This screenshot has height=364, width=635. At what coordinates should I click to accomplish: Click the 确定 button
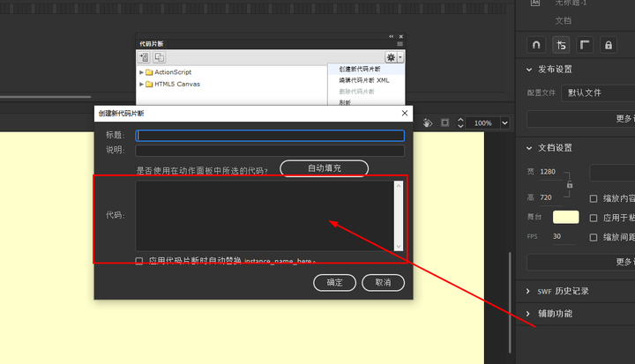pyautogui.click(x=334, y=283)
